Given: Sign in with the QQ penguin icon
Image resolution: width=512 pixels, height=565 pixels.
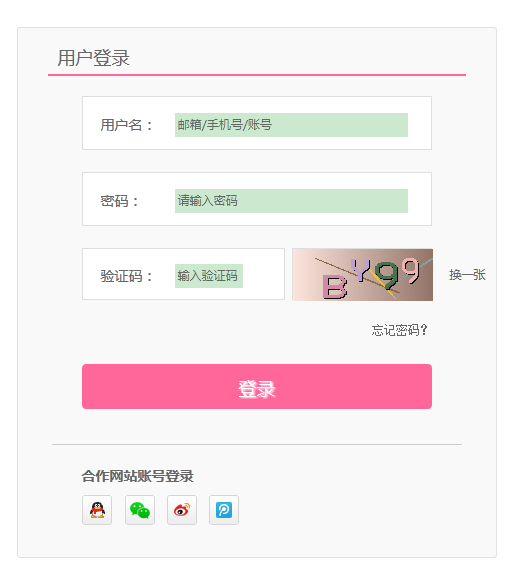Looking at the screenshot, I should (x=97, y=510).
